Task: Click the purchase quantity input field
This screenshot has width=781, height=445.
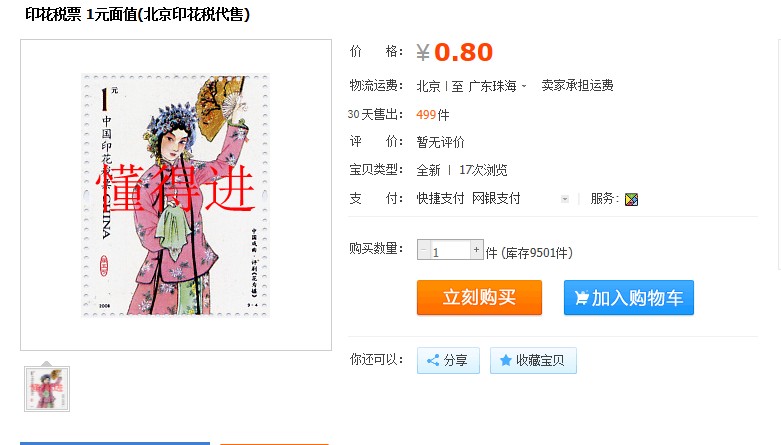Action: 450,250
